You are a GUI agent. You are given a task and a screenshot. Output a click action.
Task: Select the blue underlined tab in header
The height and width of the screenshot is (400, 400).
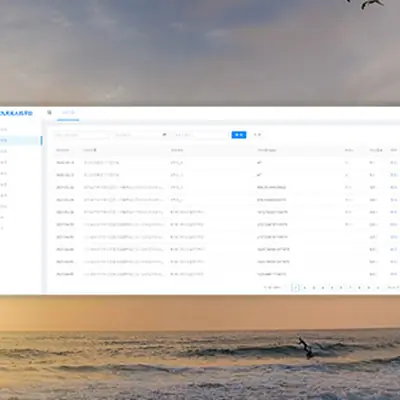click(x=68, y=113)
